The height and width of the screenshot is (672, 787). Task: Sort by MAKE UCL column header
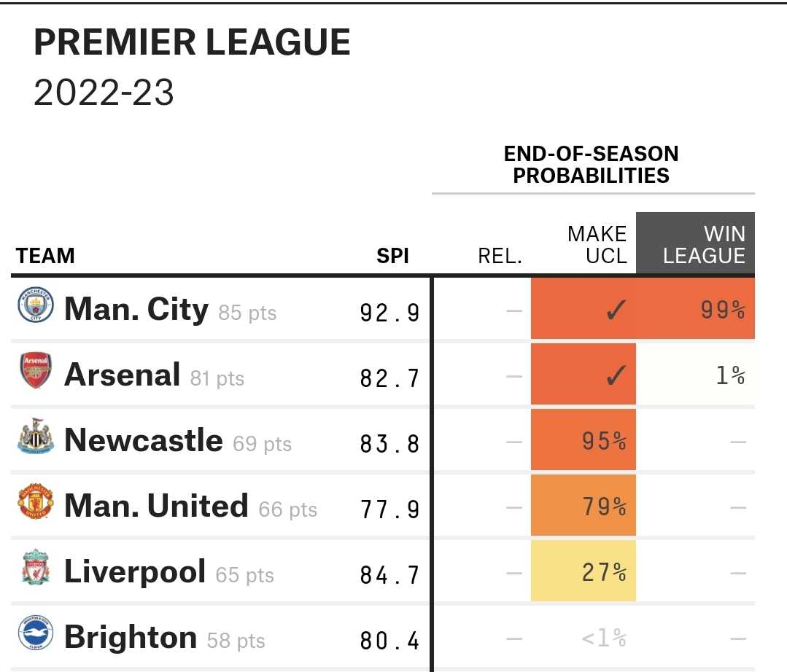(597, 245)
